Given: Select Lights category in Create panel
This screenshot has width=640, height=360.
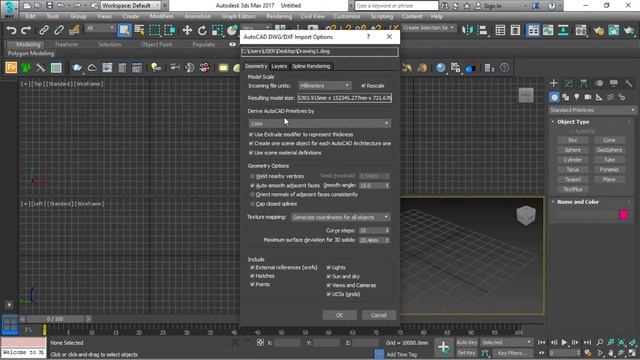Looking at the screenshot, I should (577, 97).
